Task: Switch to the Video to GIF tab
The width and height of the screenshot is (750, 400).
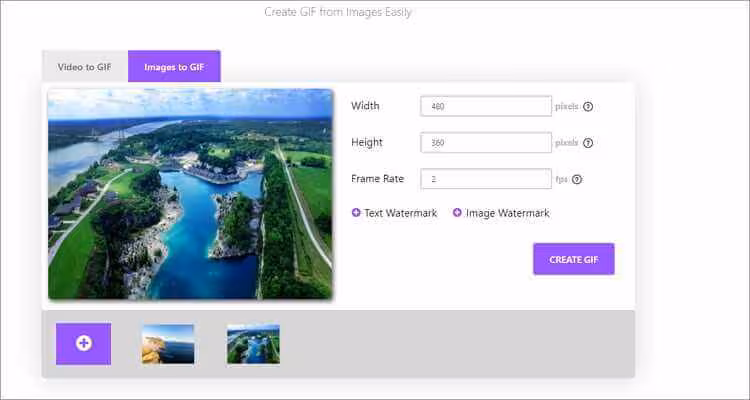Action: (x=85, y=67)
